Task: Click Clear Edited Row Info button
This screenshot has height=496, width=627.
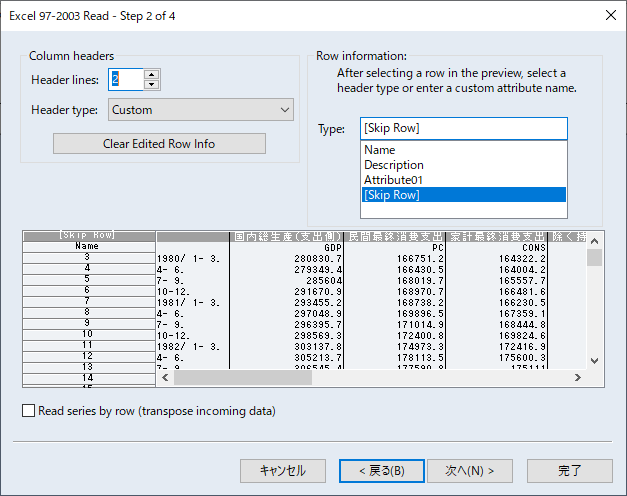Action: coord(159,144)
